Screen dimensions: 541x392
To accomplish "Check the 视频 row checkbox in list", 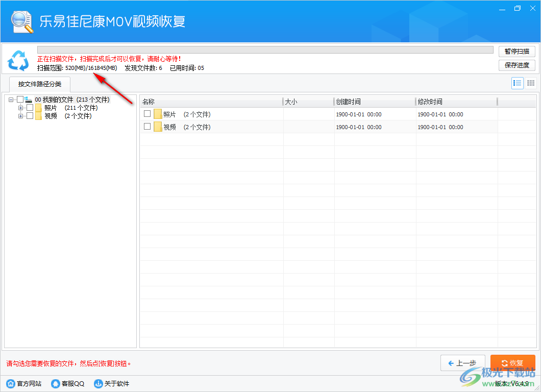I will [147, 126].
